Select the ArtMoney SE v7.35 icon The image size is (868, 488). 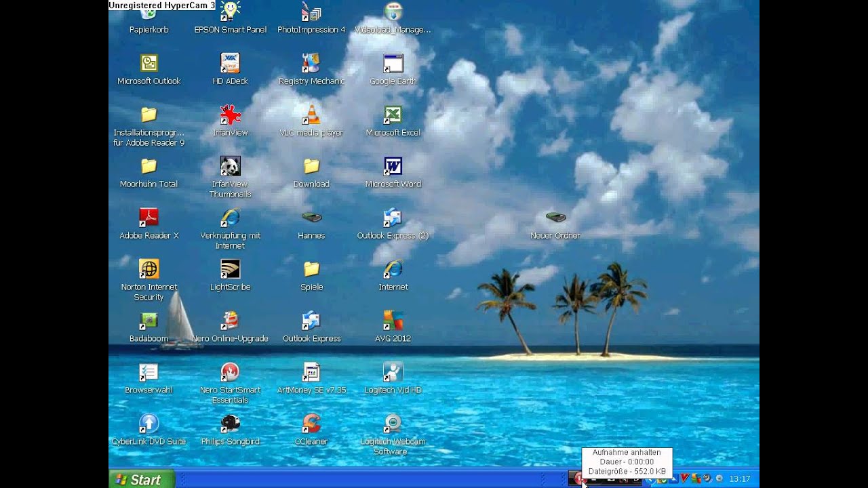click(311, 372)
